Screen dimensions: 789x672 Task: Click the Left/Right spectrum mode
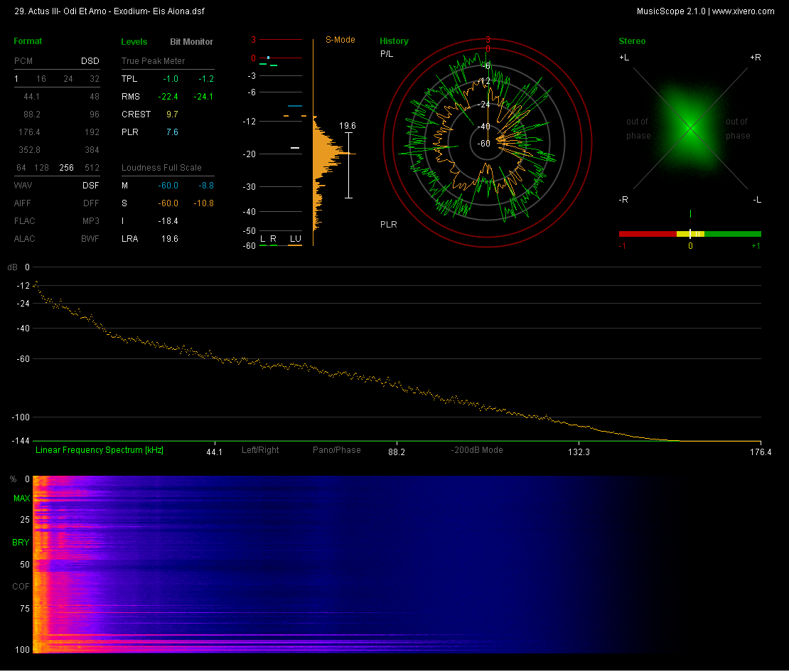click(260, 450)
